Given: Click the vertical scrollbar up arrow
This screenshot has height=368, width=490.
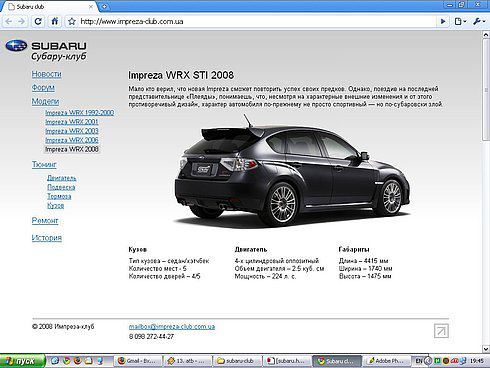Looking at the screenshot, I should [486, 35].
